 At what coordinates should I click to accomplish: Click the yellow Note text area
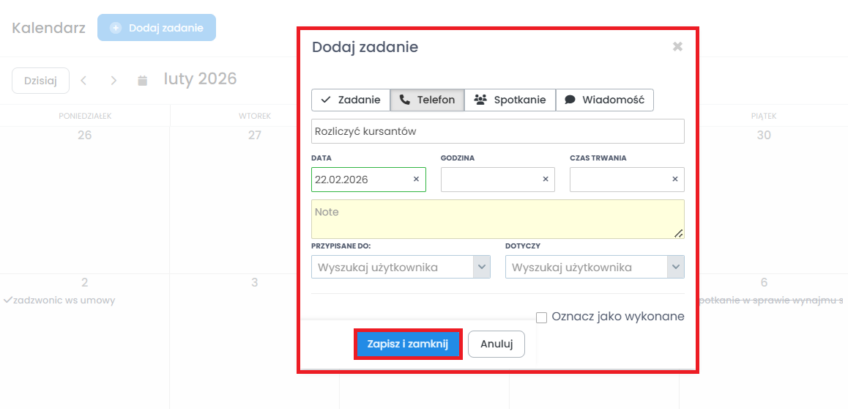[x=497, y=219]
